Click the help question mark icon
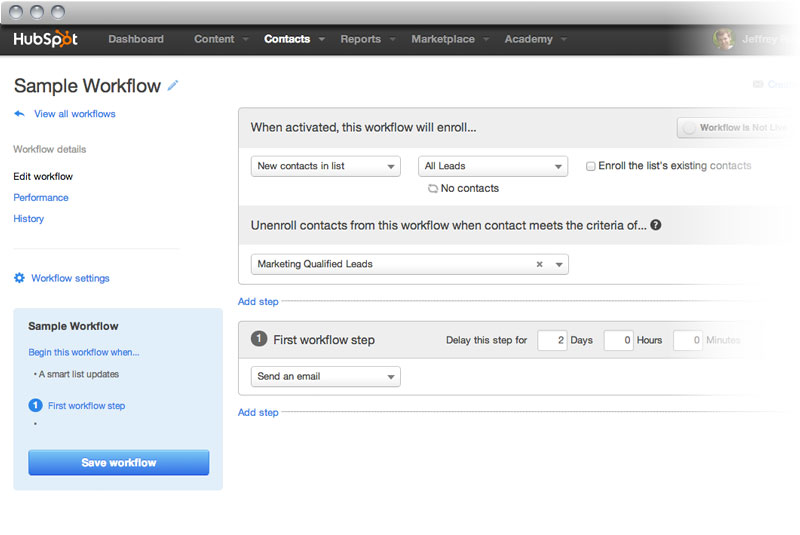800x535 pixels. 655,226
